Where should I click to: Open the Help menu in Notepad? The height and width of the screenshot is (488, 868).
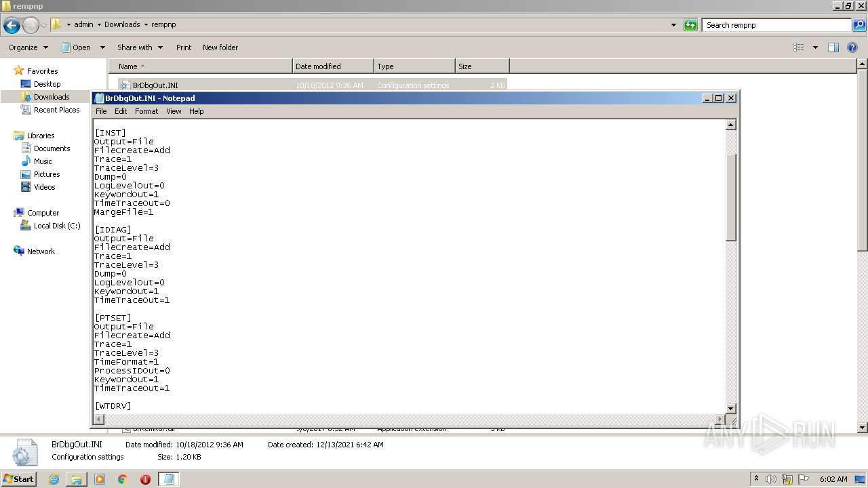point(196,111)
